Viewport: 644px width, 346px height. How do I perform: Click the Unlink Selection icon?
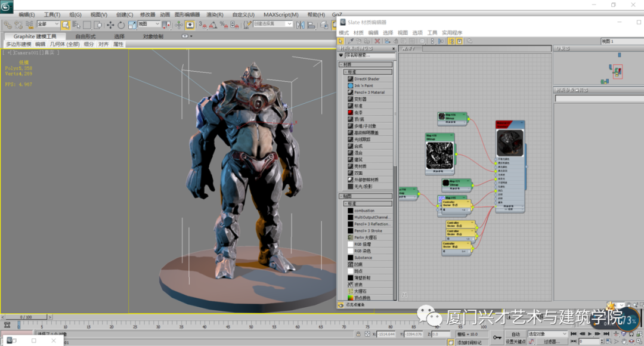18,24
